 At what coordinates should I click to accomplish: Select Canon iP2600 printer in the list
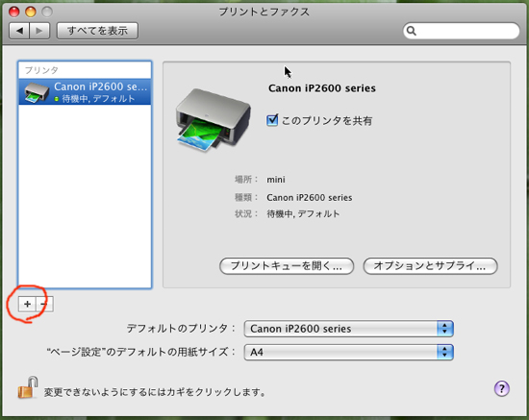pos(85,91)
